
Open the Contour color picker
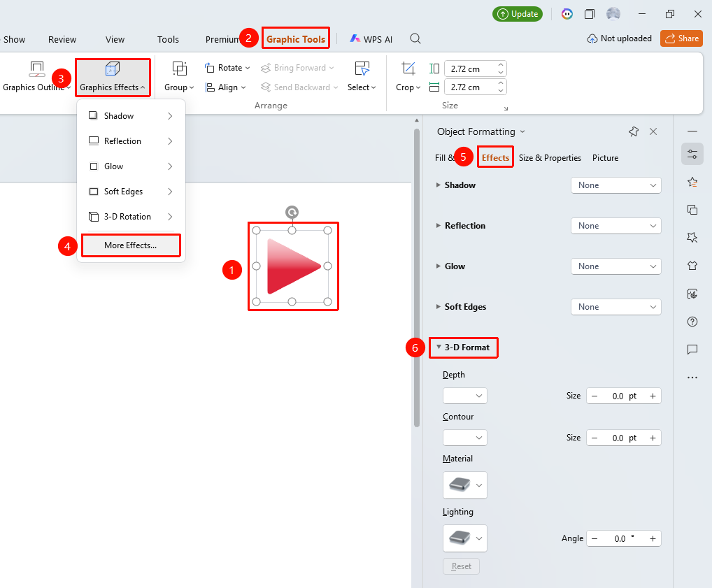coord(465,438)
